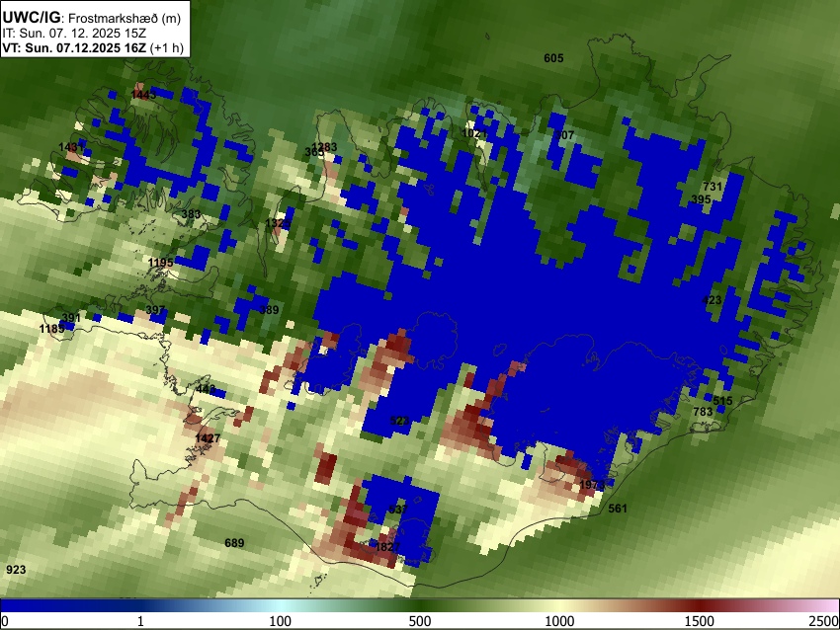The image size is (840, 630).
Task: Click the UWC/IG Frostmarkshæð title text
Action: pos(92,18)
